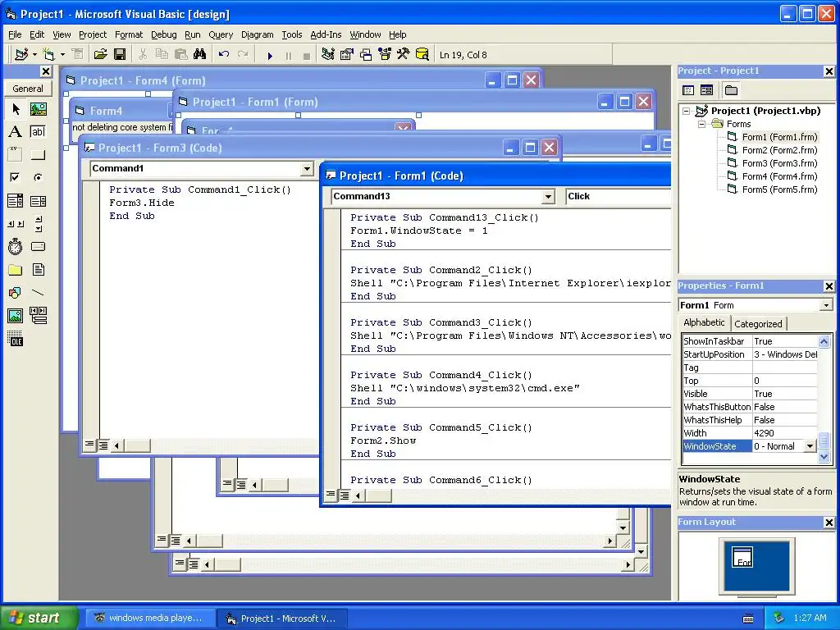Switch Form3 code window to Full Module View
This screenshot has width=840, height=630.
point(103,445)
